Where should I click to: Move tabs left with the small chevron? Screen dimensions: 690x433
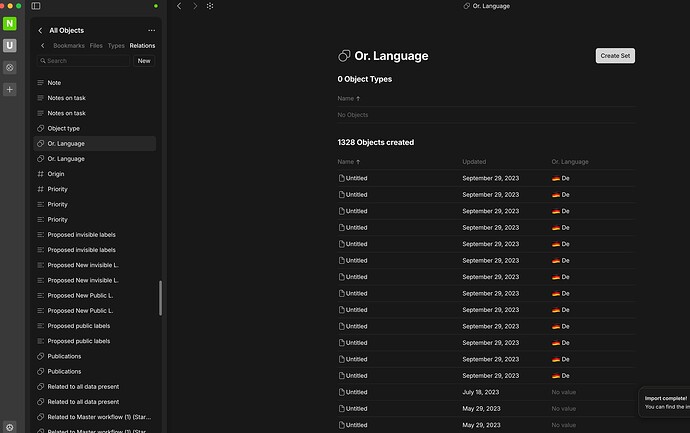point(43,45)
